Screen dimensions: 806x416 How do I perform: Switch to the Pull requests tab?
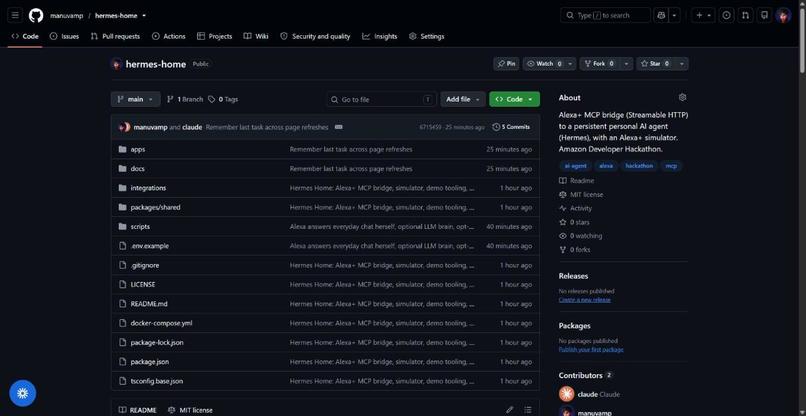coord(115,37)
